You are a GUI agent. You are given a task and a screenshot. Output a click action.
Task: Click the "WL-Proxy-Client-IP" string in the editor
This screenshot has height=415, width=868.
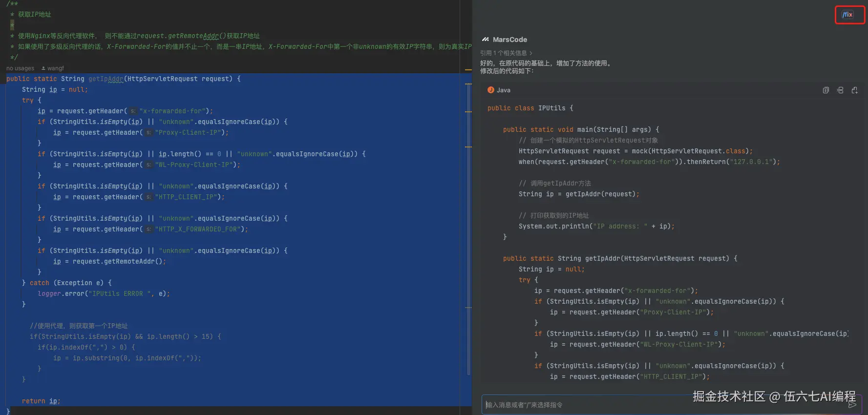pos(194,165)
